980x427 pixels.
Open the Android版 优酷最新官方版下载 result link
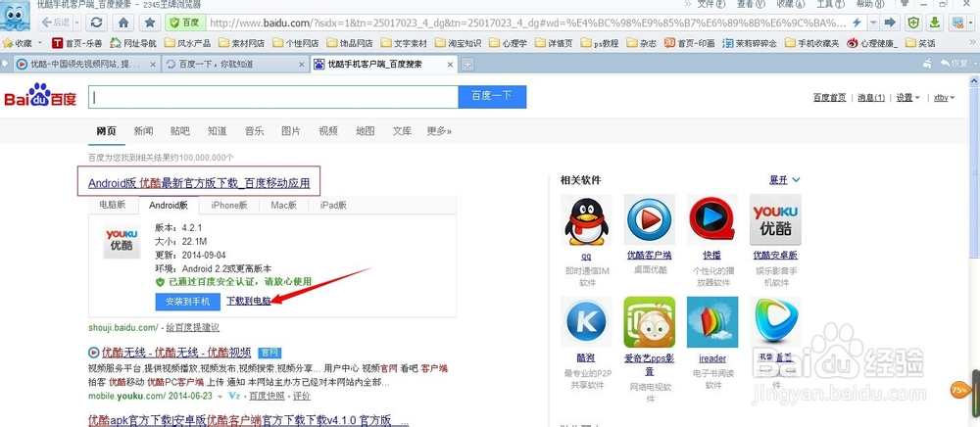(199, 183)
